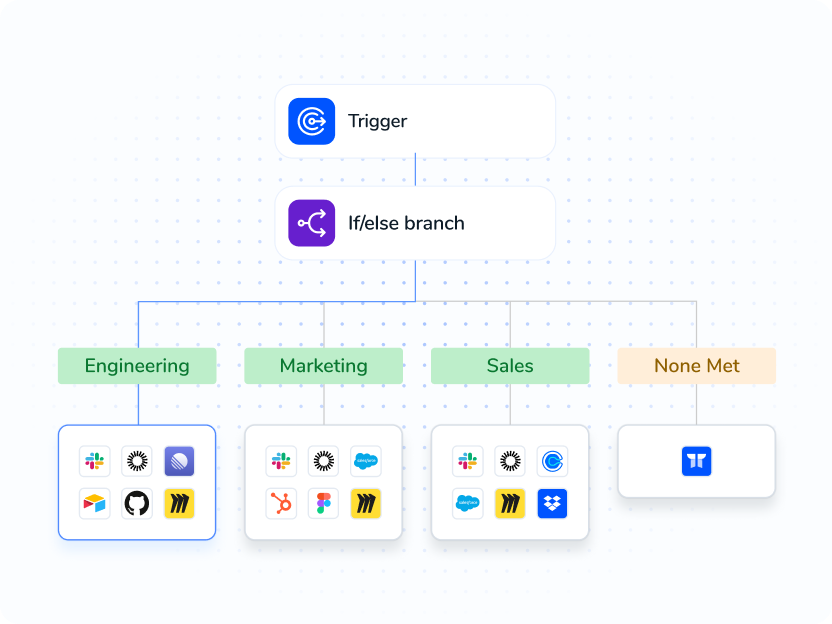Choose the Airtable icon under Engineering

point(94,503)
